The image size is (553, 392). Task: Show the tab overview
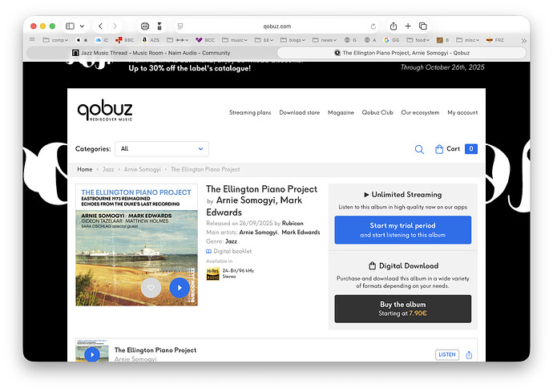(x=423, y=26)
